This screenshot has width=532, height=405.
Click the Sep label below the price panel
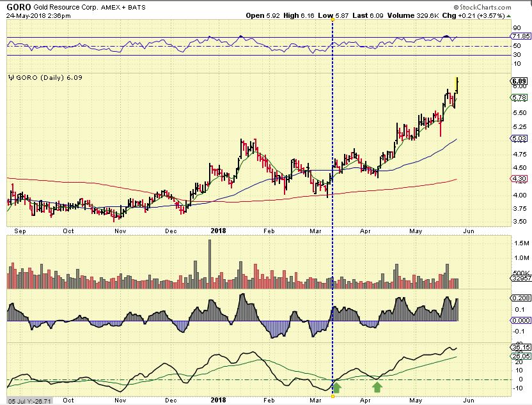20,231
